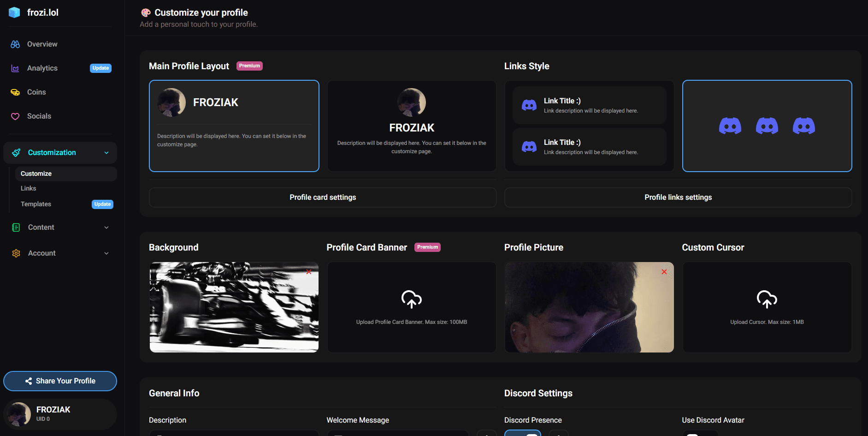Switch to the Links page under Customization

click(28, 188)
